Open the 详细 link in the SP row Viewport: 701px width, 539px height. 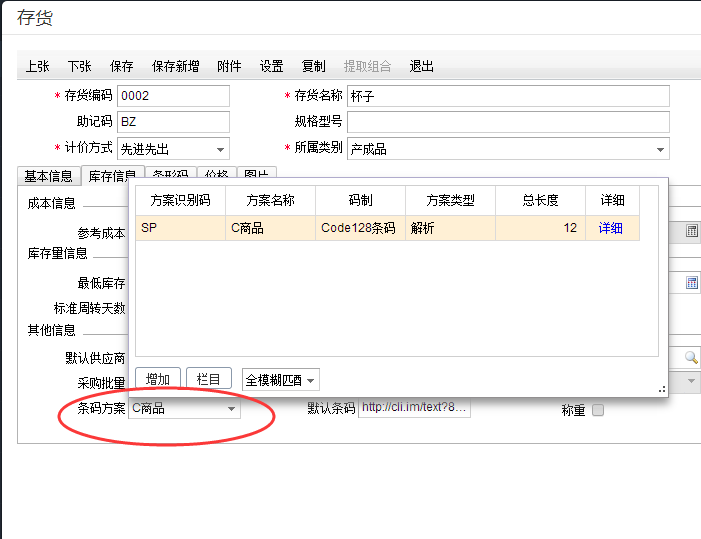coord(610,228)
